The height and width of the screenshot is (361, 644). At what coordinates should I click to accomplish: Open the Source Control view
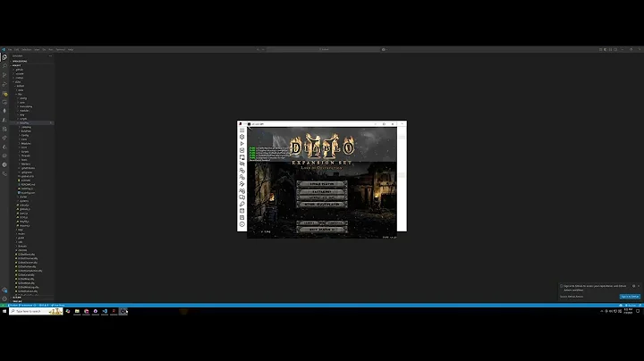pos(4,75)
